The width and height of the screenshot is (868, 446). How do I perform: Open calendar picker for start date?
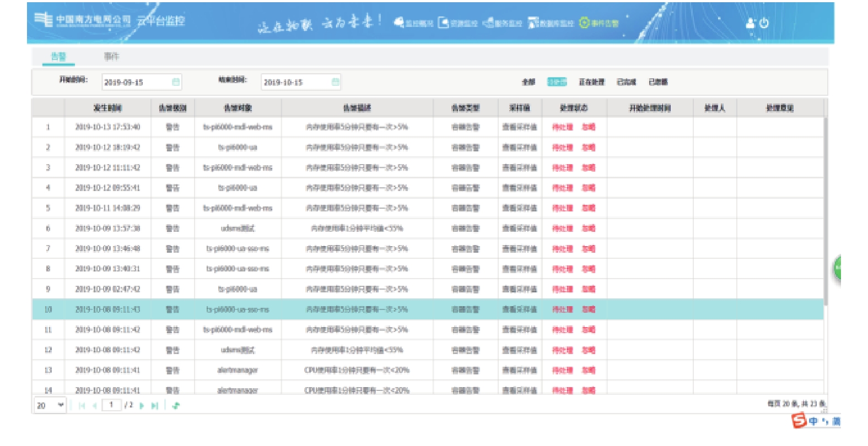pyautogui.click(x=176, y=82)
